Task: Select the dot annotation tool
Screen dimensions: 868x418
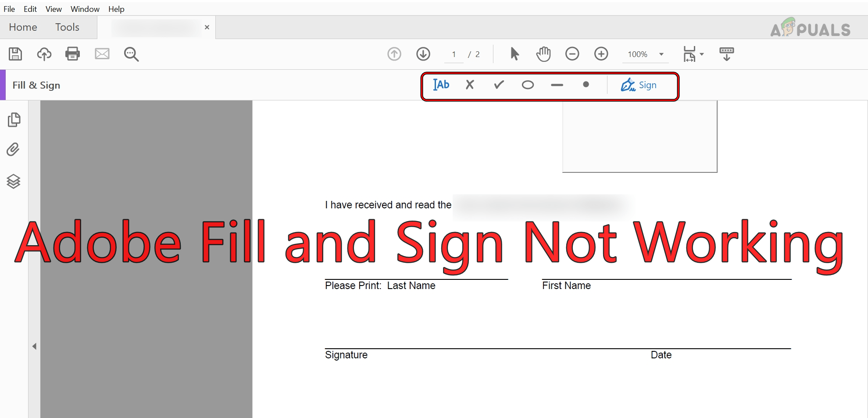Action: 586,85
